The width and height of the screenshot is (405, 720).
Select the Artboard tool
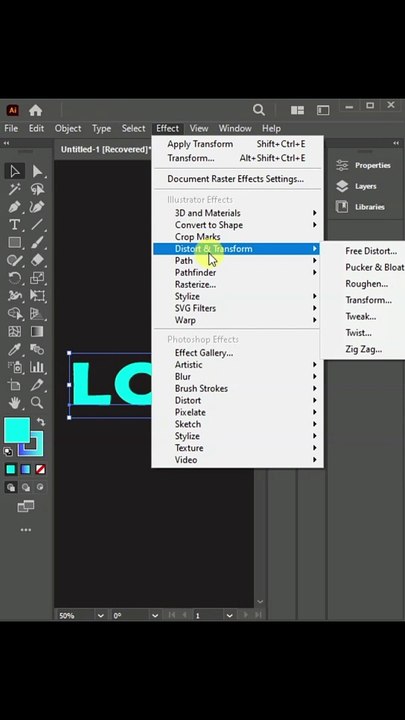15,385
